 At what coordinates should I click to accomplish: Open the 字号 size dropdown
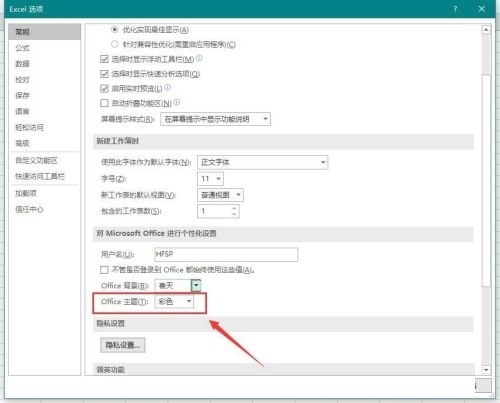pyautogui.click(x=210, y=179)
